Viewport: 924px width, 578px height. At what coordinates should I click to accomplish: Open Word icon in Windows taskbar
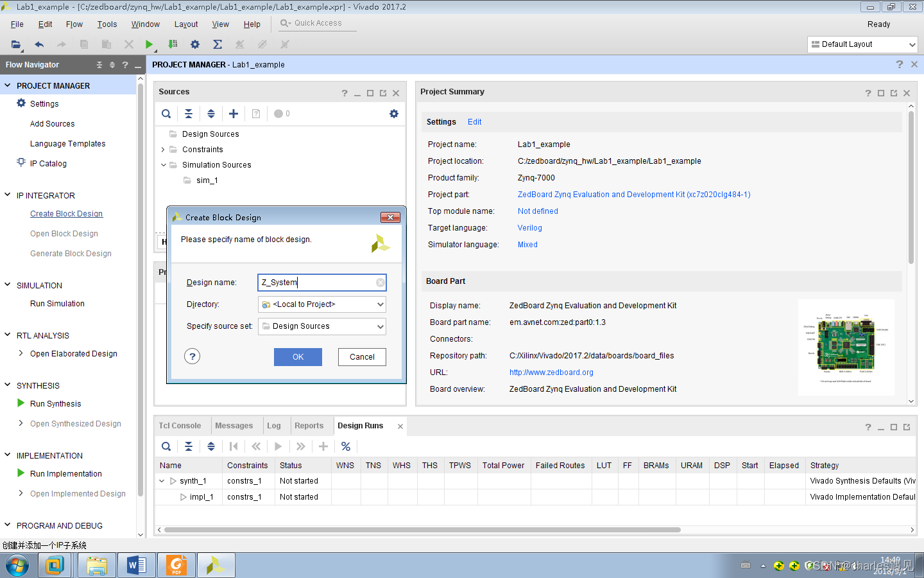[137, 565]
